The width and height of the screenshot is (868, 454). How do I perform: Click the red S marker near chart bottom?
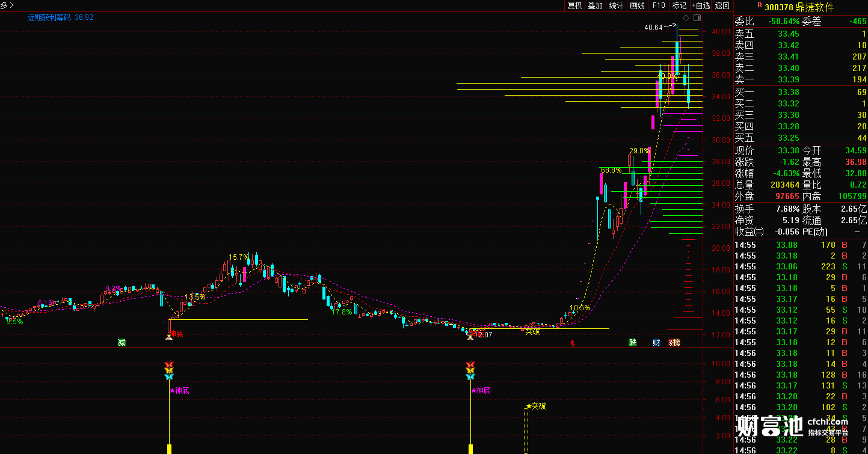point(573,343)
